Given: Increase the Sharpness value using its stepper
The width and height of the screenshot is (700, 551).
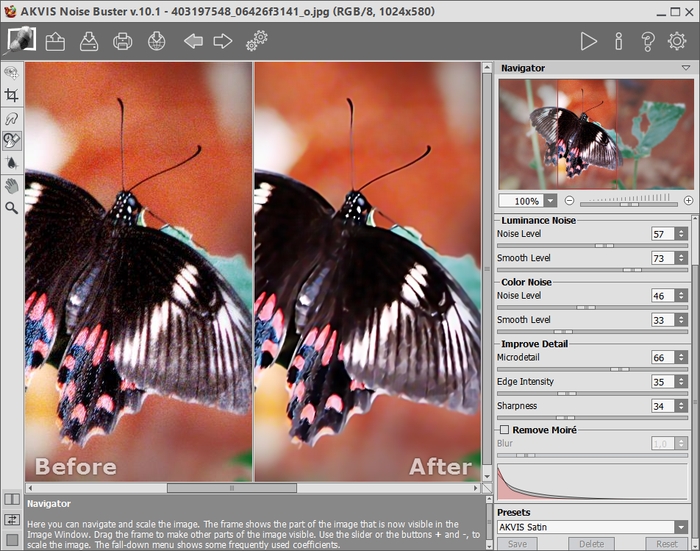Looking at the screenshot, I should point(681,403).
